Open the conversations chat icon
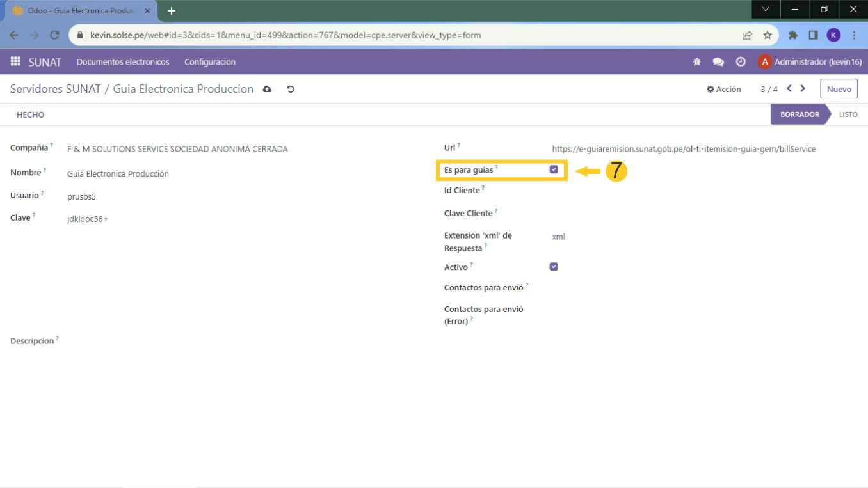 pyautogui.click(x=718, y=62)
